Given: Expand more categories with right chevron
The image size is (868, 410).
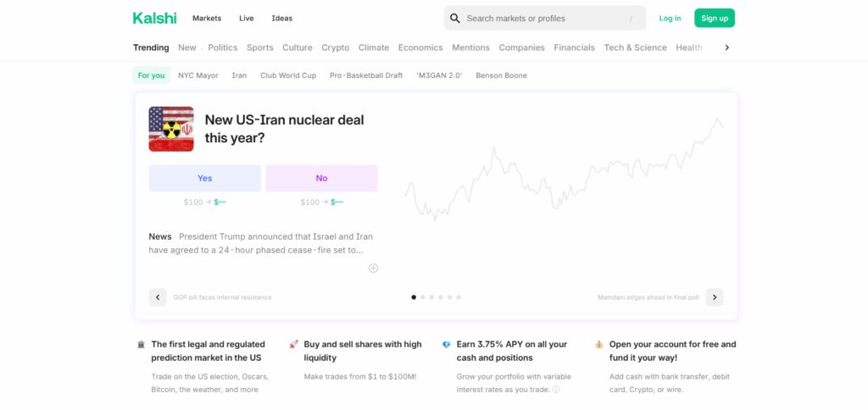Looking at the screenshot, I should coord(726,47).
